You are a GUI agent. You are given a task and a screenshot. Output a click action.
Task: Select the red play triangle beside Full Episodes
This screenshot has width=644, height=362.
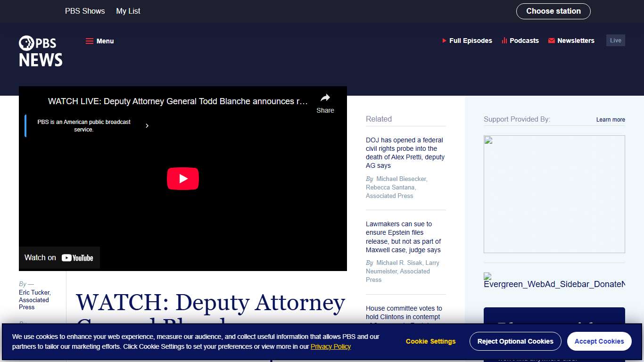[x=444, y=41]
